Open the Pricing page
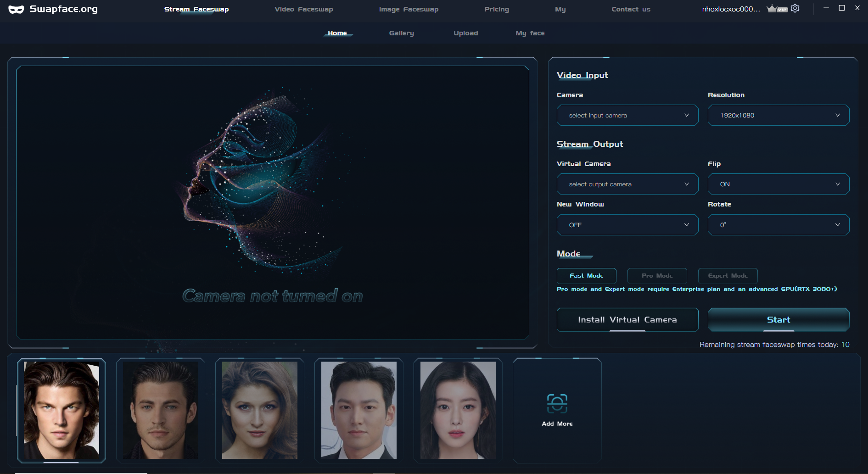 coord(496,9)
